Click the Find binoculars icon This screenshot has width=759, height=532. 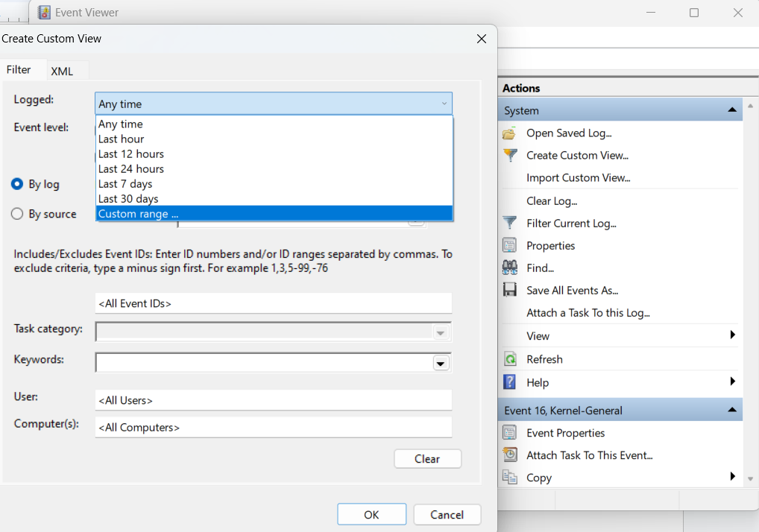[x=509, y=268]
